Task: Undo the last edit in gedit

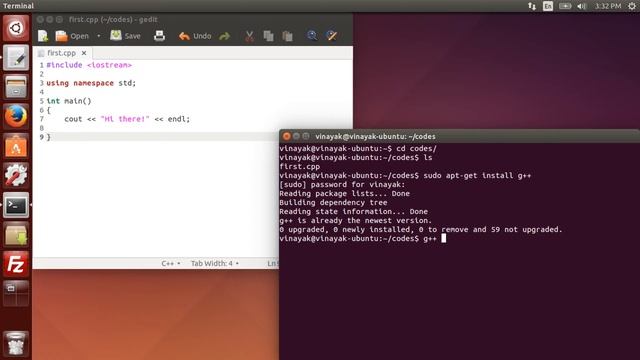Action: point(195,36)
